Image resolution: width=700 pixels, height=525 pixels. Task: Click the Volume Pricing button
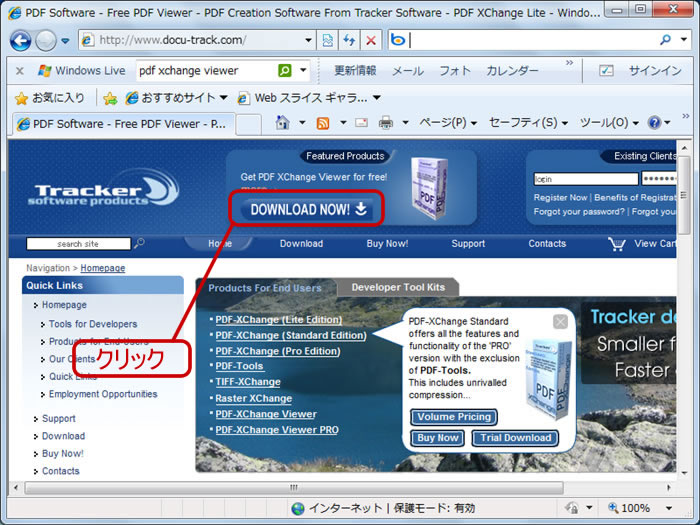point(454,417)
